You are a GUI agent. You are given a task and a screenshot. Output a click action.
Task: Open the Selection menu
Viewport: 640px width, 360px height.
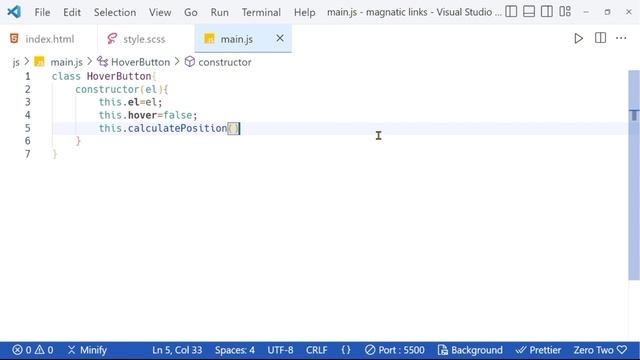click(115, 12)
